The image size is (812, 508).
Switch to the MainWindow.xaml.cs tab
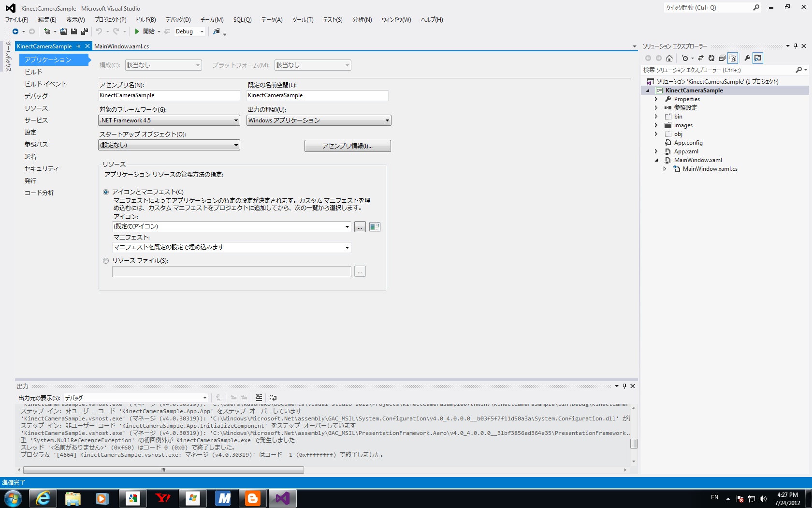121,46
